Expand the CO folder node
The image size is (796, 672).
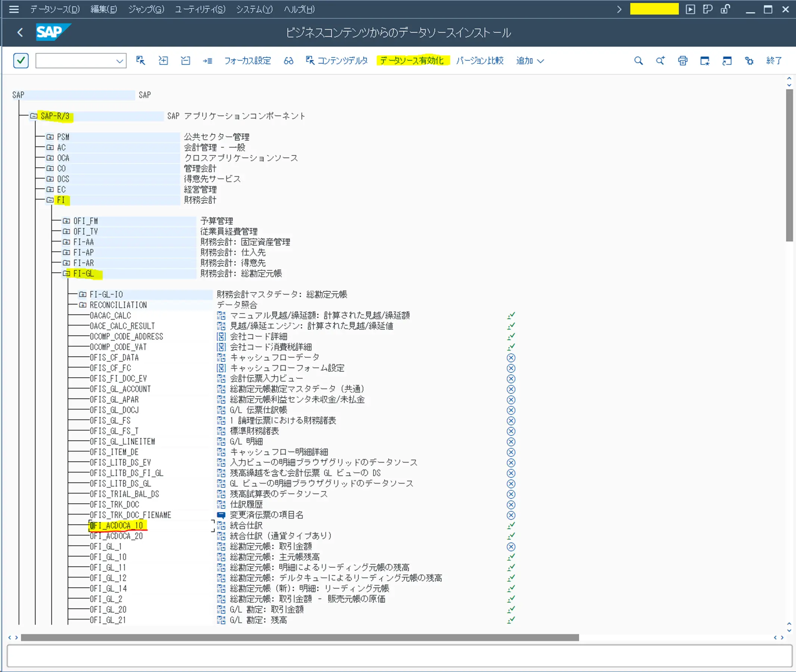point(50,168)
